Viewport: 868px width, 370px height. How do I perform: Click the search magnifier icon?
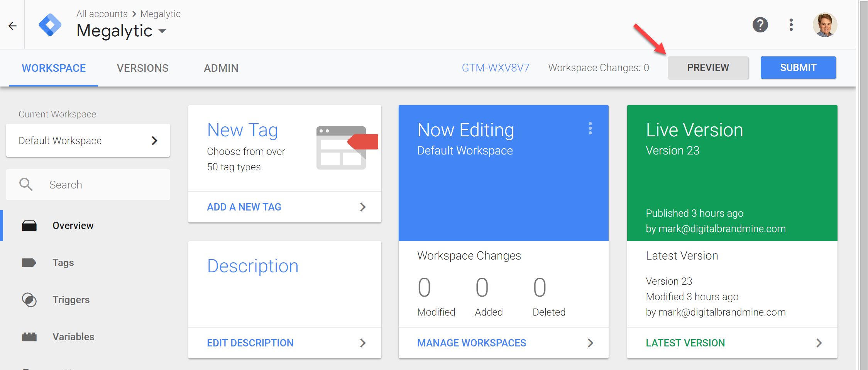(26, 185)
